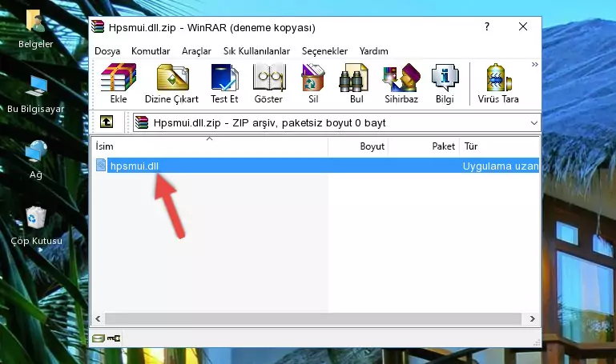Select the Ağ network desktop icon

click(x=36, y=160)
